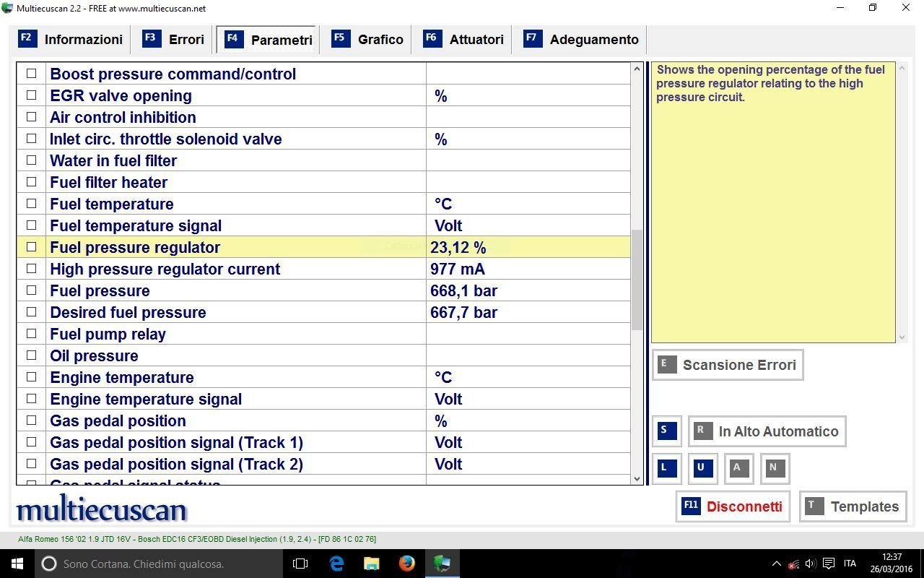Viewport: 924px width, 578px height.
Task: Enable the Air control inhibition checkbox
Action: coord(31,116)
